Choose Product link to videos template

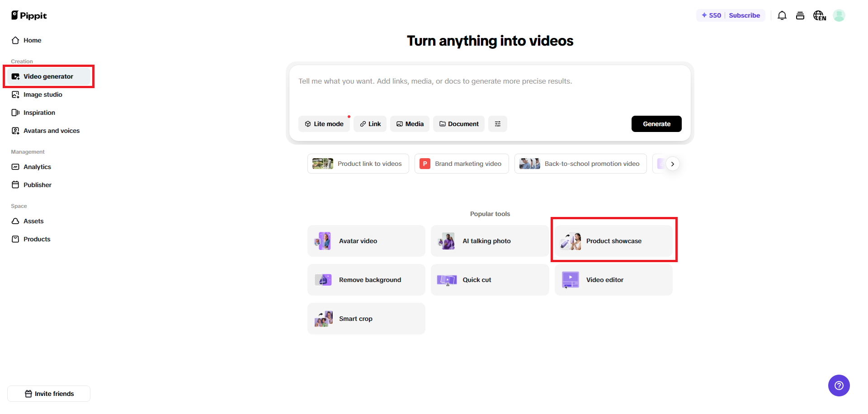click(x=358, y=164)
